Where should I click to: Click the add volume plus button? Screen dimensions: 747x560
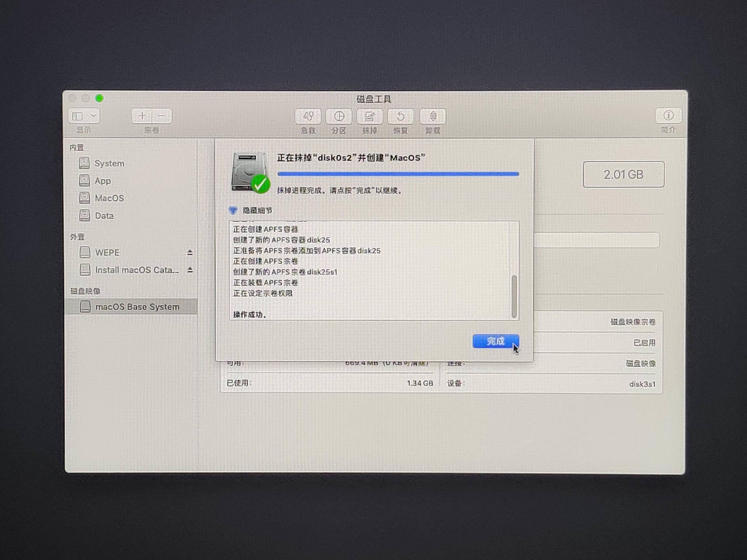click(142, 116)
